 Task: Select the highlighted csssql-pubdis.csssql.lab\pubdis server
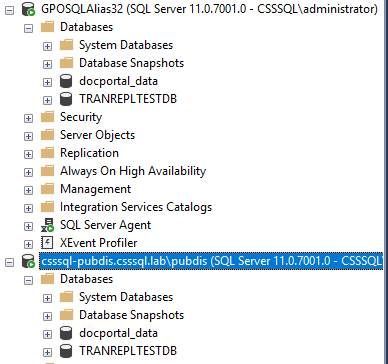(x=212, y=262)
